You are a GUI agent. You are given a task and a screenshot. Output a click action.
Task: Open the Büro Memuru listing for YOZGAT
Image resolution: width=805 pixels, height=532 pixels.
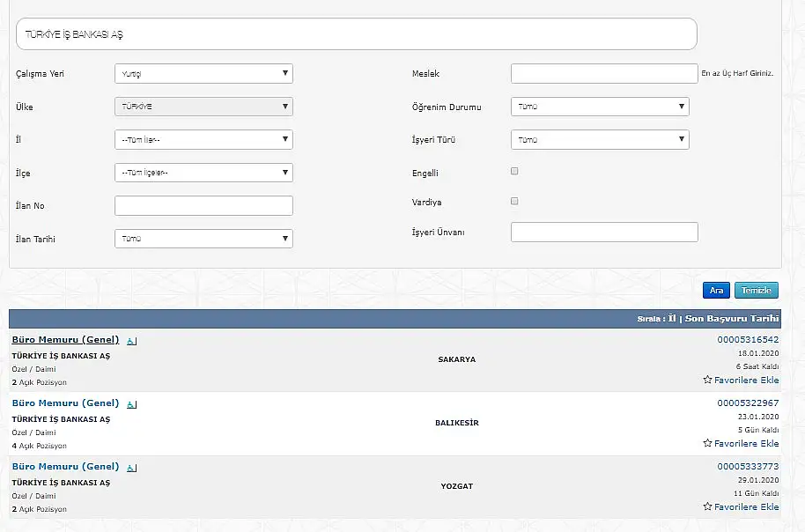(65, 467)
